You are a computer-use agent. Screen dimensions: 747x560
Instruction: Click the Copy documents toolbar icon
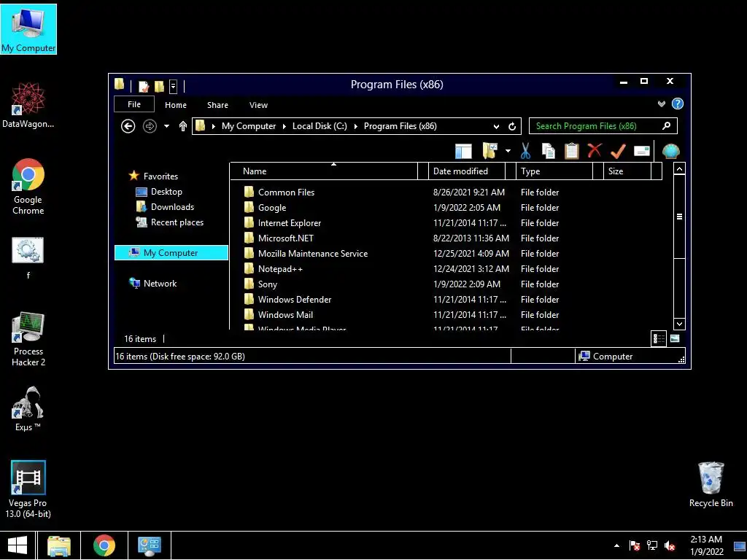[549, 151]
